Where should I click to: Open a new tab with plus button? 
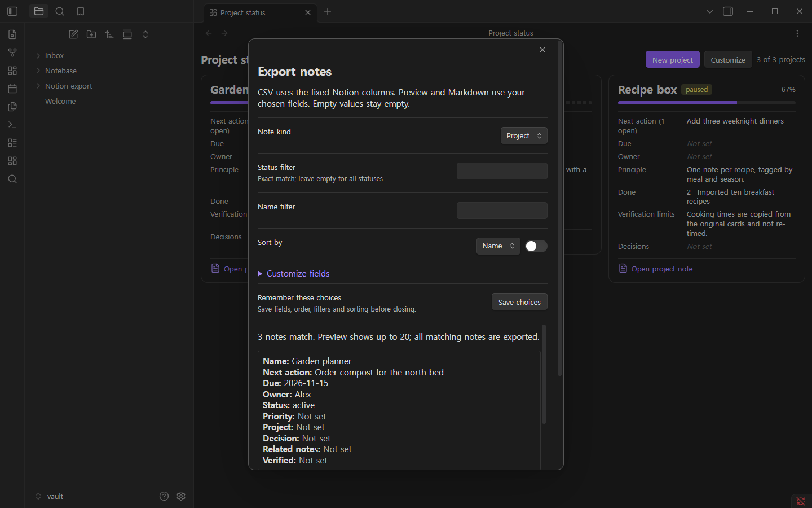[328, 12]
